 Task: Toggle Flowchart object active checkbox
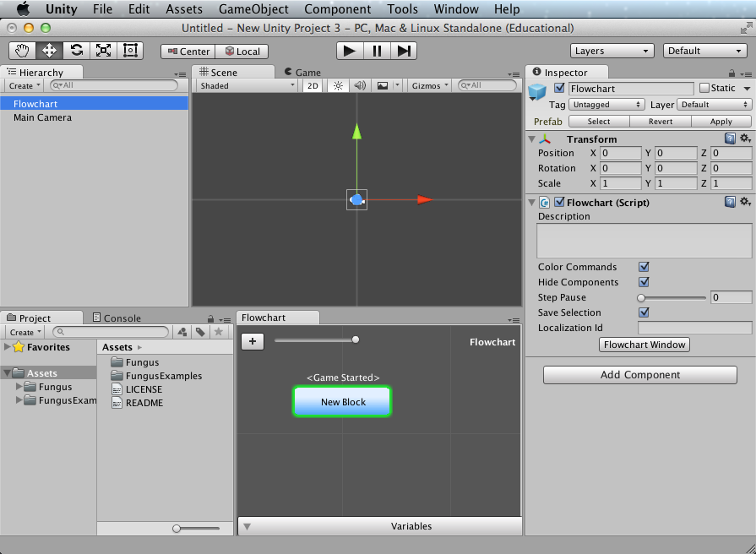tap(559, 88)
